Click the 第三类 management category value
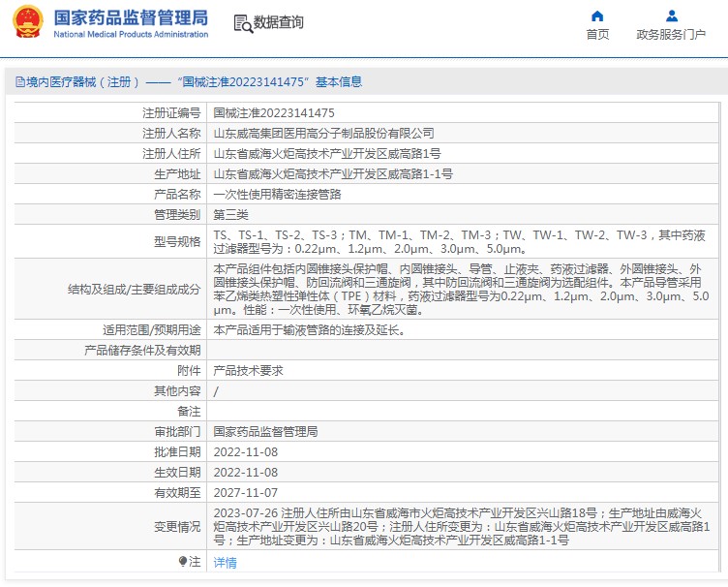Viewport: 728px width, 587px height. click(230, 214)
